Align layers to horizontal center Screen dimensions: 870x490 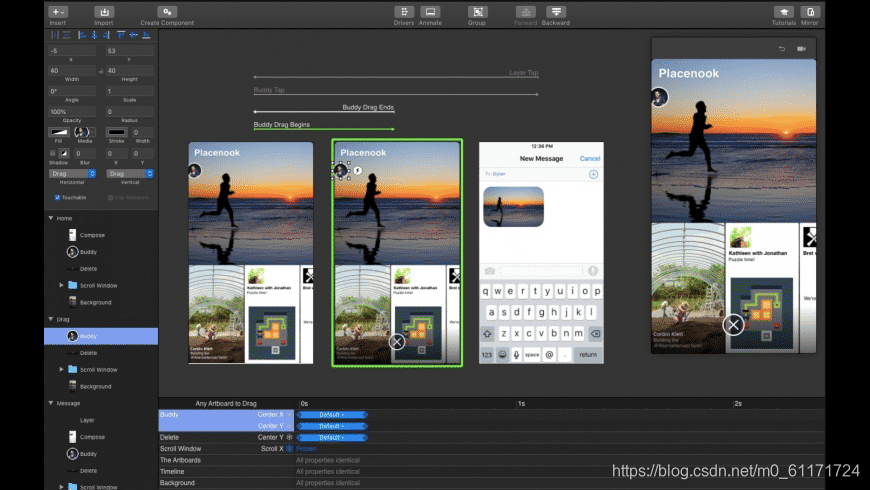94,35
